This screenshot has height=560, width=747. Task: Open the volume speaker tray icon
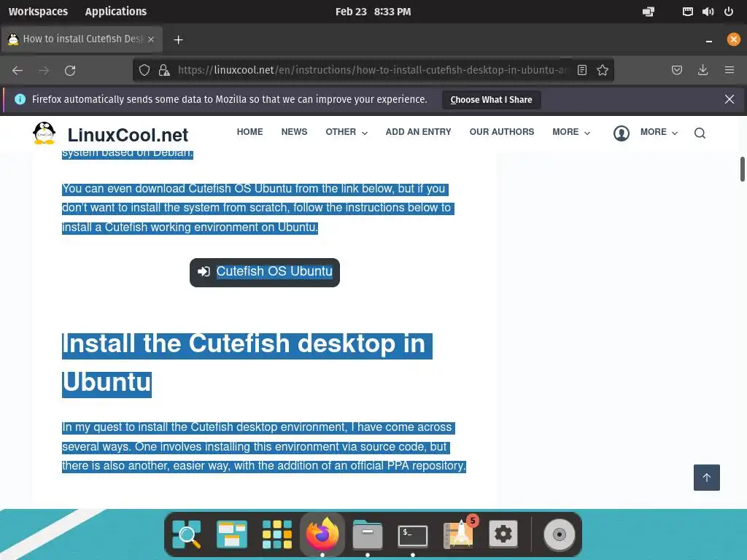click(708, 12)
